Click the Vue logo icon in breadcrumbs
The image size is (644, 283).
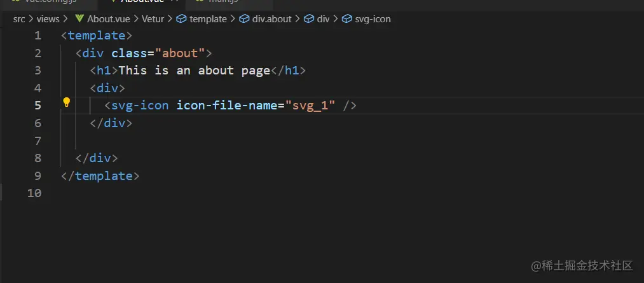coord(79,19)
